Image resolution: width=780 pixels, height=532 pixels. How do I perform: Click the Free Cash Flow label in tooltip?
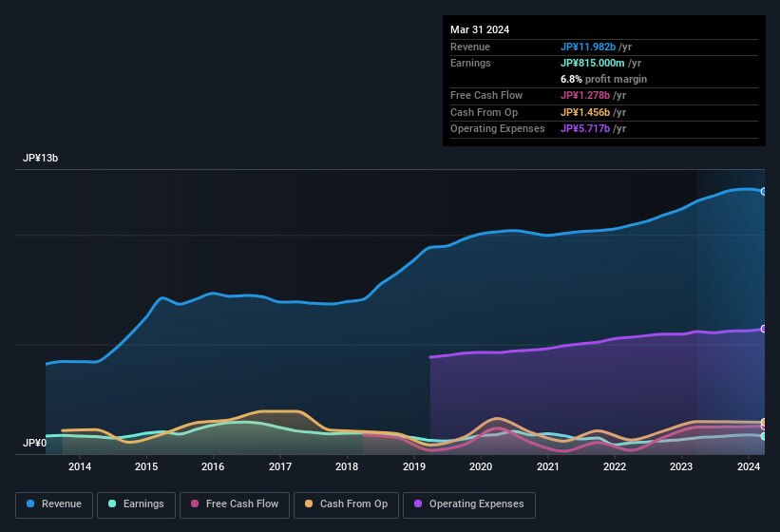486,95
